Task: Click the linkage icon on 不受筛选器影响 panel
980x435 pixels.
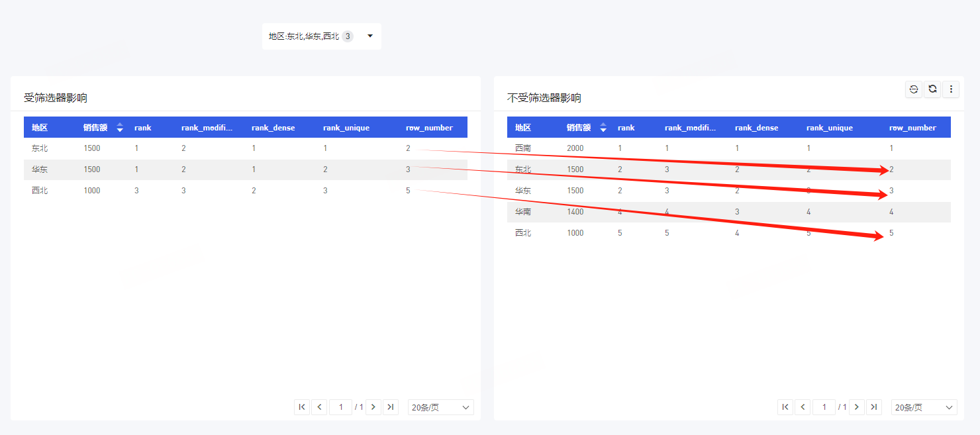Action: tap(914, 89)
